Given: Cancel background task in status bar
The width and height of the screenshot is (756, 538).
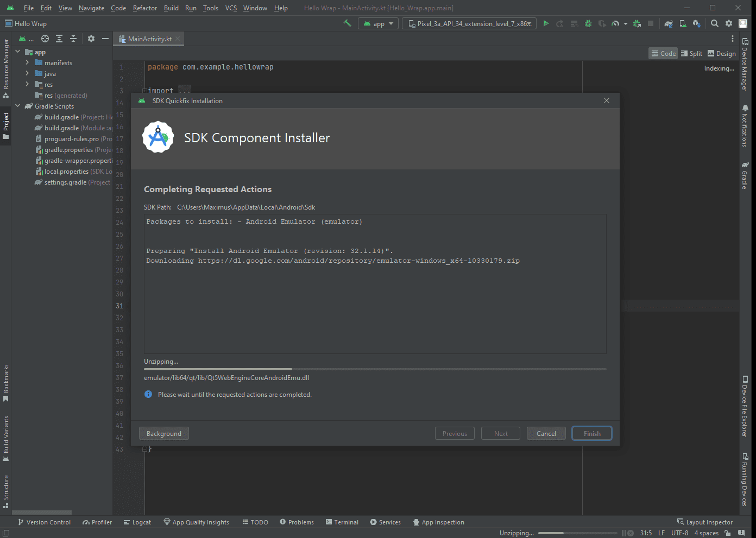Looking at the screenshot, I should pyautogui.click(x=631, y=533).
